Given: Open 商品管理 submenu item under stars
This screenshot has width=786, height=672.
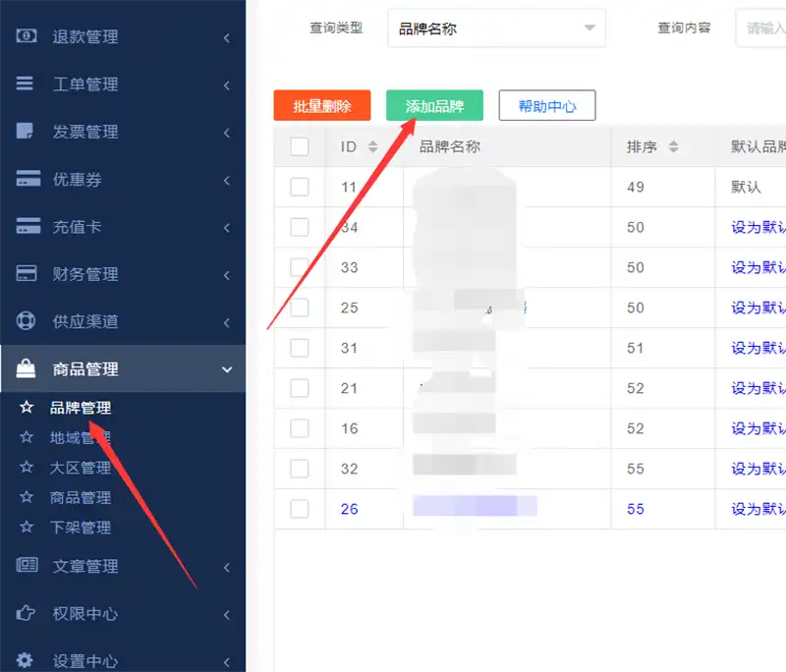Looking at the screenshot, I should point(81,497).
